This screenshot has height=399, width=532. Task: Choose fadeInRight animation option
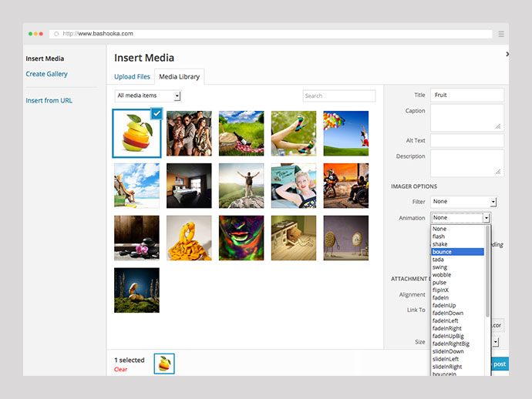click(457, 328)
